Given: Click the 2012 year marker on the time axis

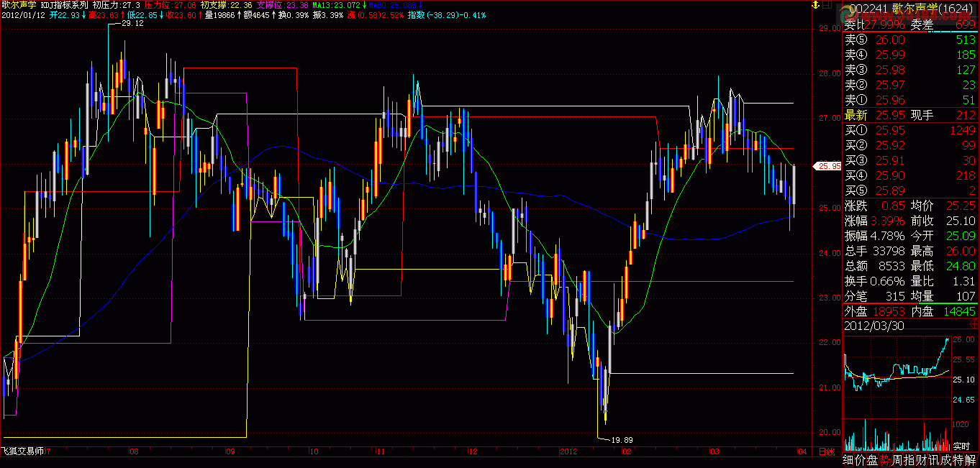Looking at the screenshot, I should [x=568, y=451].
